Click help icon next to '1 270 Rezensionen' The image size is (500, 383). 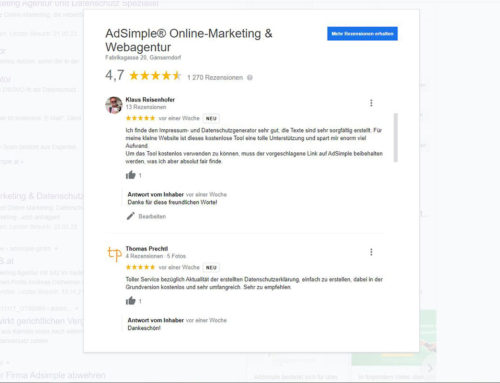250,78
